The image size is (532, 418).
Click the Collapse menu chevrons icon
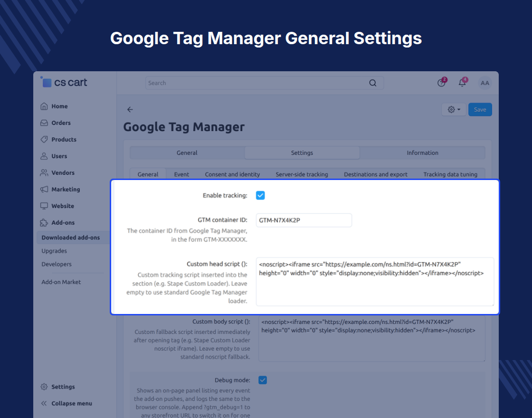click(x=44, y=403)
